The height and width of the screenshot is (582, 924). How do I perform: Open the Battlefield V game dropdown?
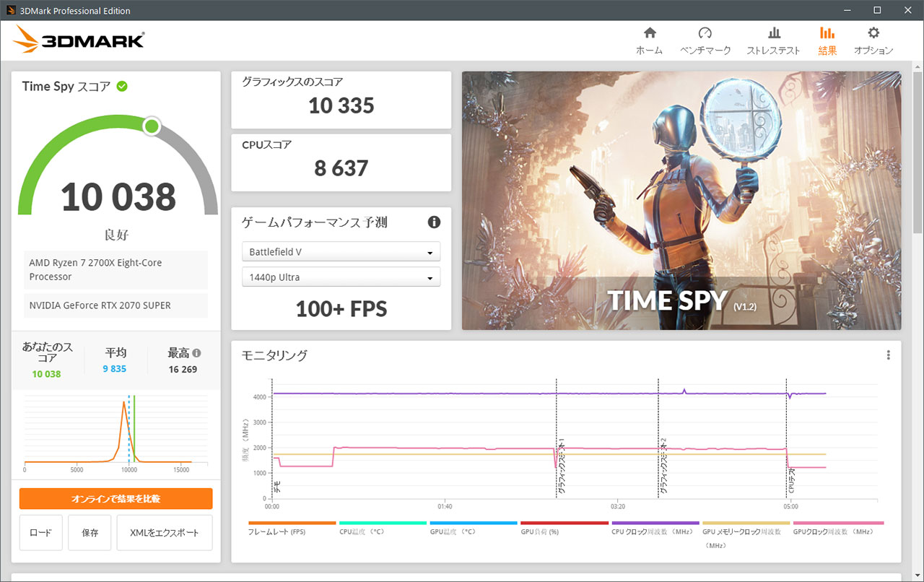pyautogui.click(x=341, y=252)
